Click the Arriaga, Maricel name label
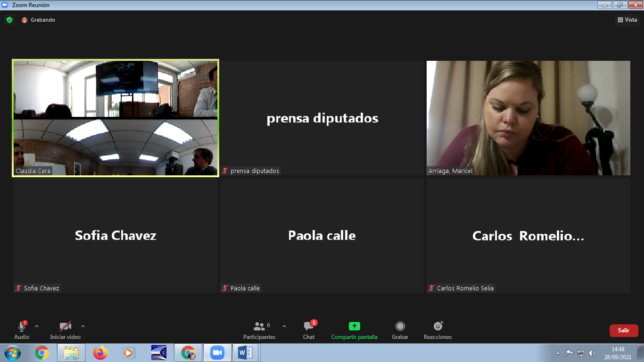This screenshot has width=644, height=362. 450,171
